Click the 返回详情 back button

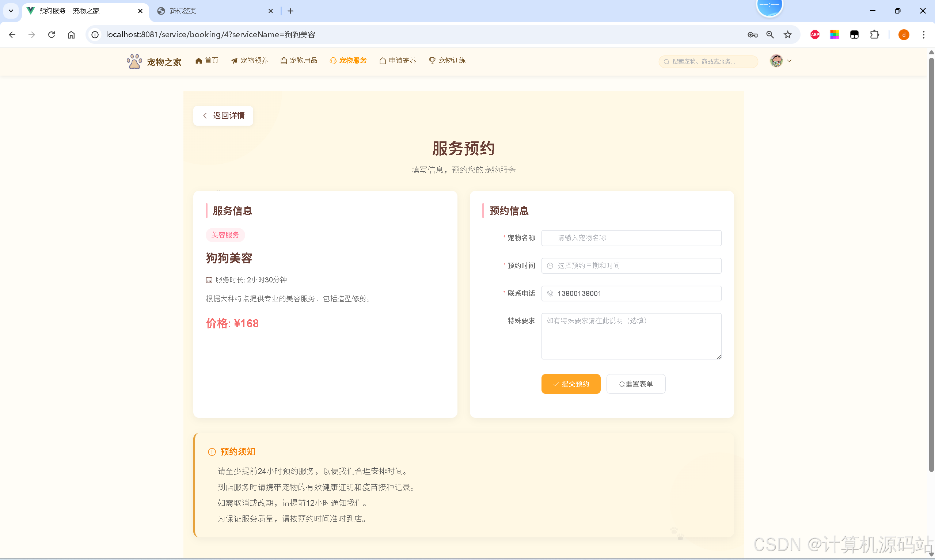[223, 115]
